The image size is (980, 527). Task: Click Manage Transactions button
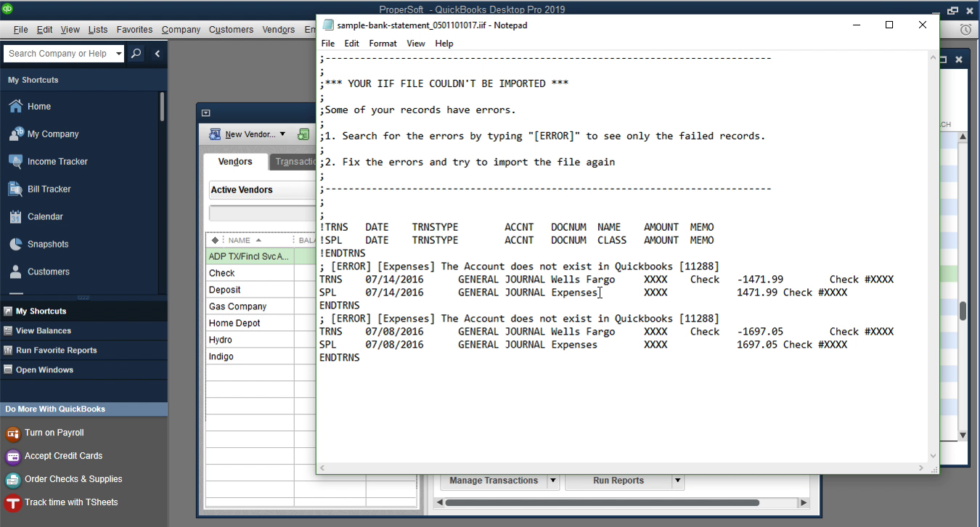pyautogui.click(x=494, y=481)
